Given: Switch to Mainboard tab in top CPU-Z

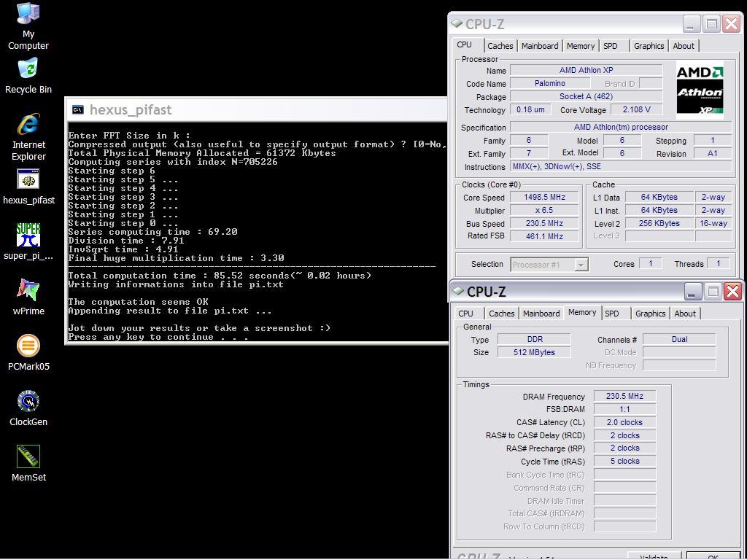Looking at the screenshot, I should [x=540, y=46].
